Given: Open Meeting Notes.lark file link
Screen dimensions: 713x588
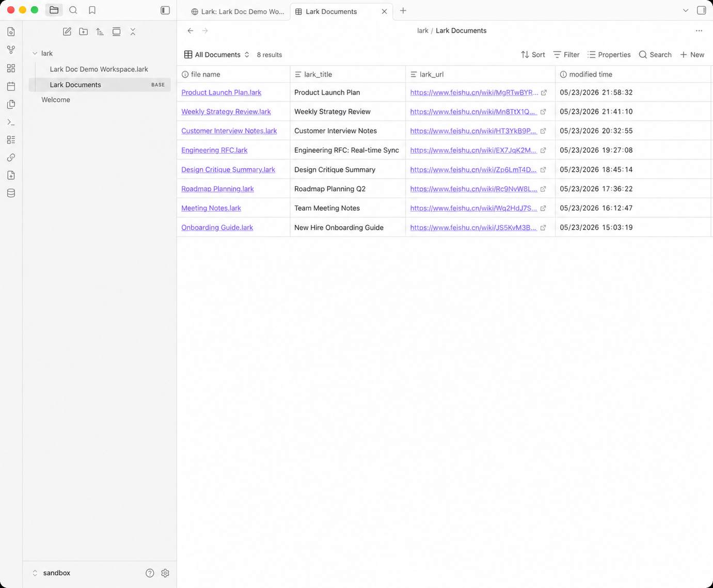Looking at the screenshot, I should tap(211, 208).
